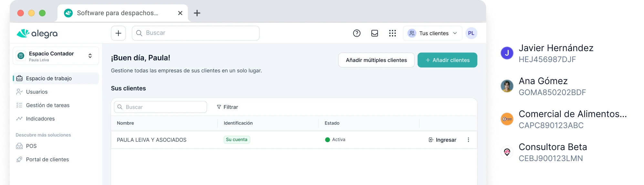Open the inbox notifications icon
The width and height of the screenshot is (644, 185).
(375, 33)
